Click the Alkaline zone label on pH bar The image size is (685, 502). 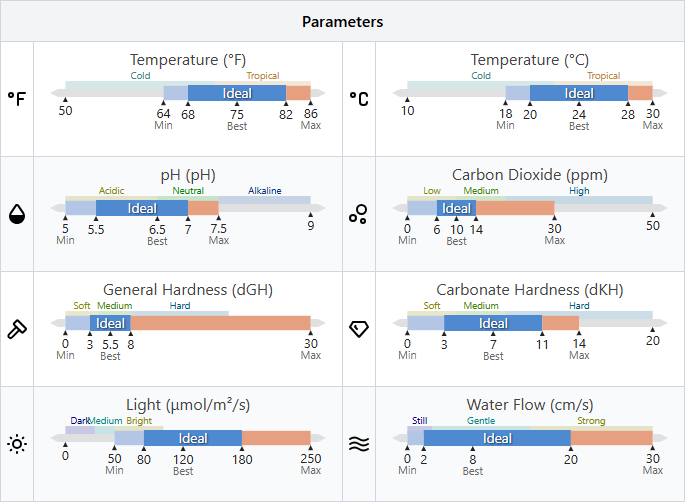(265, 191)
